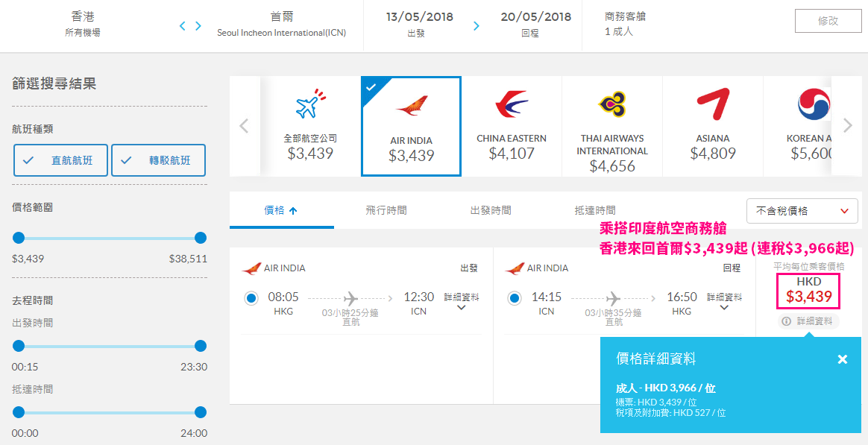Click the Korean Air logo

[814, 104]
